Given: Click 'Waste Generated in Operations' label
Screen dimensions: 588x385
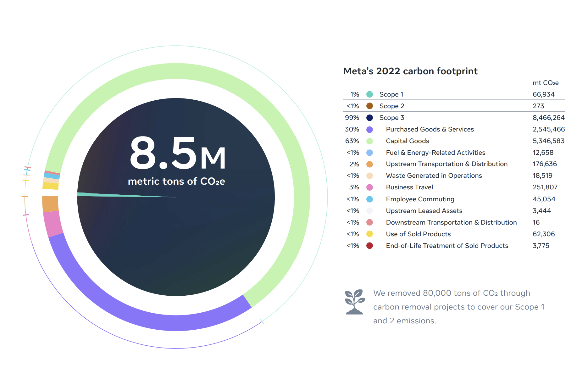Looking at the screenshot, I should [434, 176].
